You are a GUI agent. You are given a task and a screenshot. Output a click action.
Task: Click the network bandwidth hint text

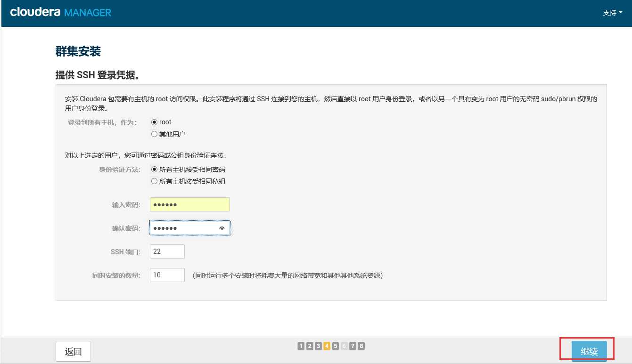coord(287,275)
